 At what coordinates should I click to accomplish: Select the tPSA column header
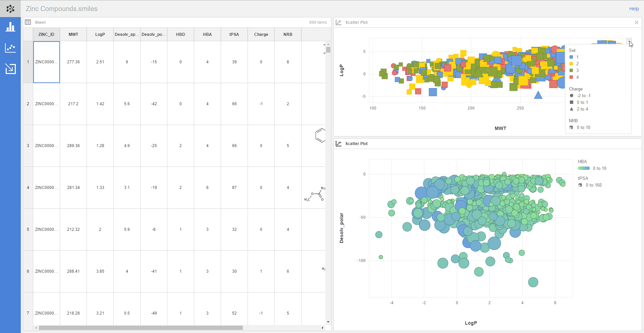click(x=234, y=35)
